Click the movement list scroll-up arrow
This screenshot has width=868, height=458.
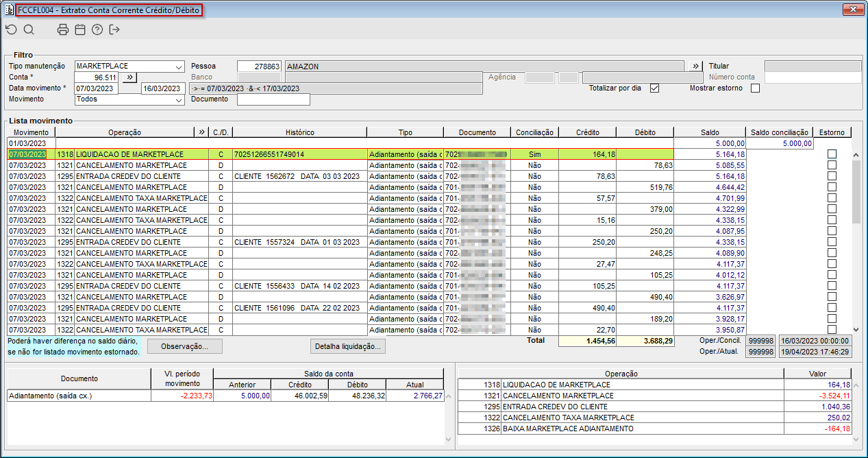[856, 155]
